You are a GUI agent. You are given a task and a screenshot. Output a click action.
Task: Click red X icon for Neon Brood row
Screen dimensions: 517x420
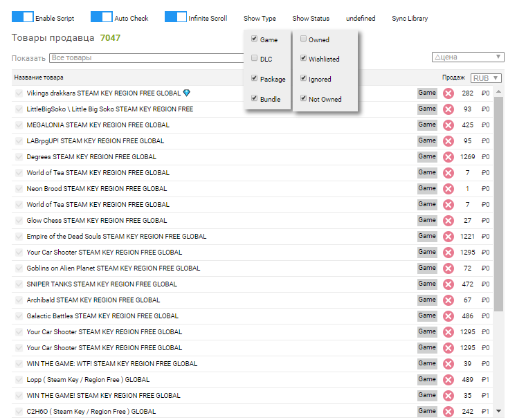click(448, 189)
